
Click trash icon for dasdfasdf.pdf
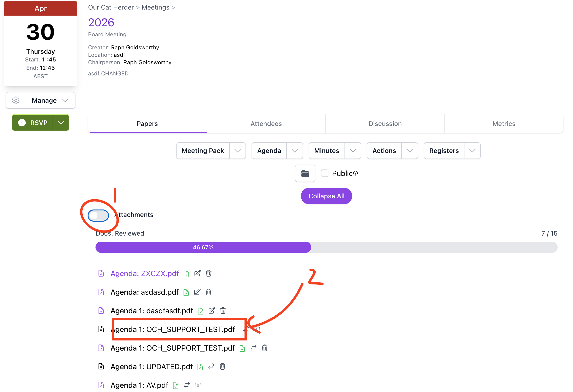pos(223,311)
